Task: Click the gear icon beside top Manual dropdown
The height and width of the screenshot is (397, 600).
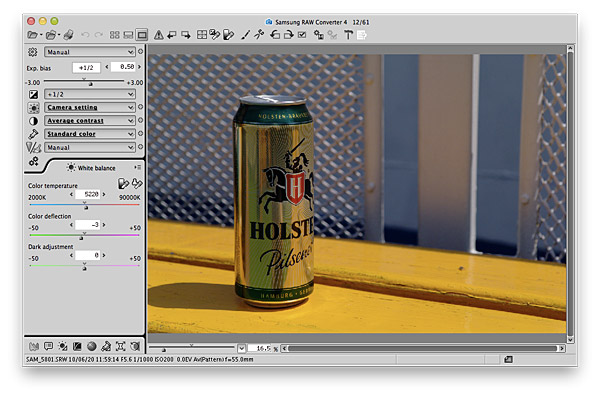Action: 33,52
